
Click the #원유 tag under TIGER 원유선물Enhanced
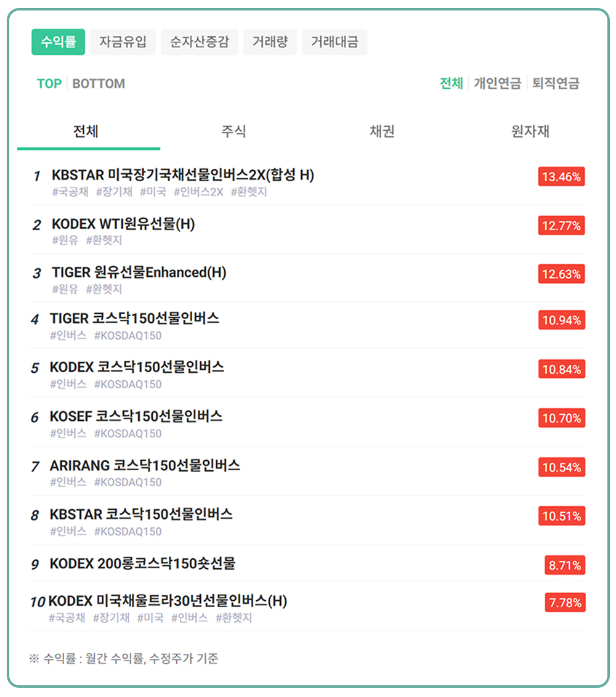[65, 289]
